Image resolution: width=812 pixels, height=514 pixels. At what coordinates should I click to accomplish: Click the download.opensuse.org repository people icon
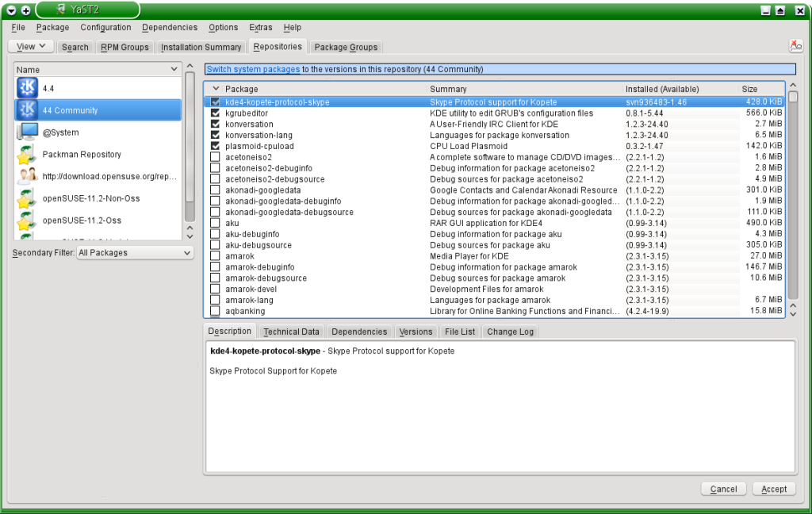coord(27,176)
